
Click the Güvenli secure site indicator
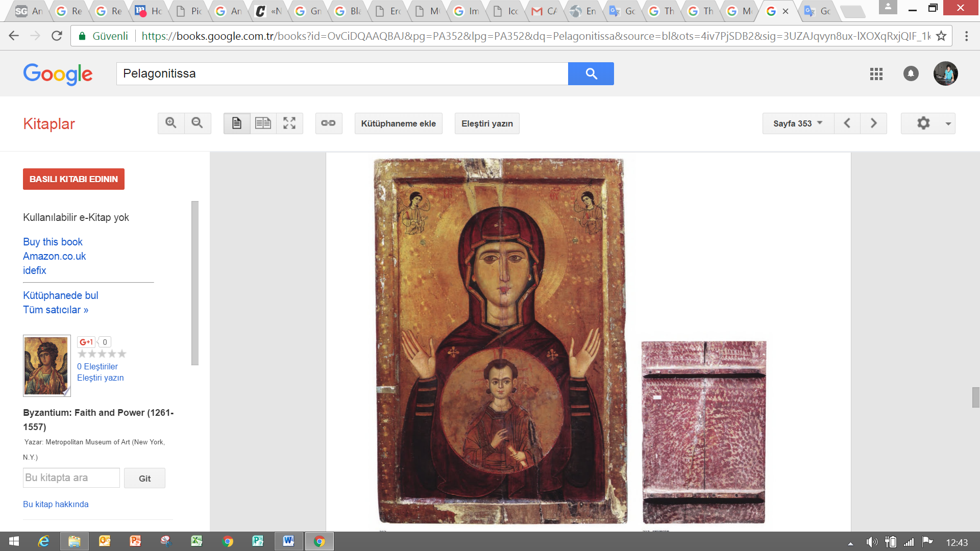click(103, 36)
